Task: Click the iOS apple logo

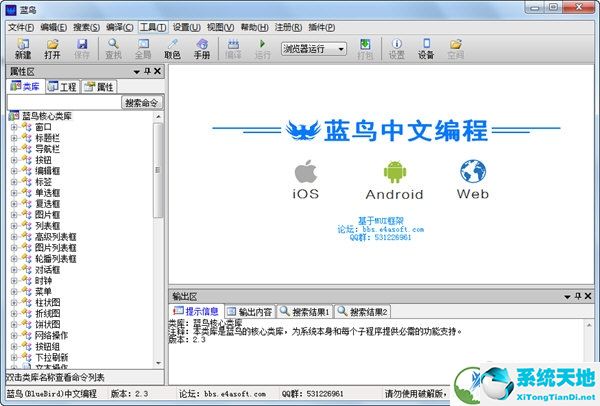Action: (305, 171)
